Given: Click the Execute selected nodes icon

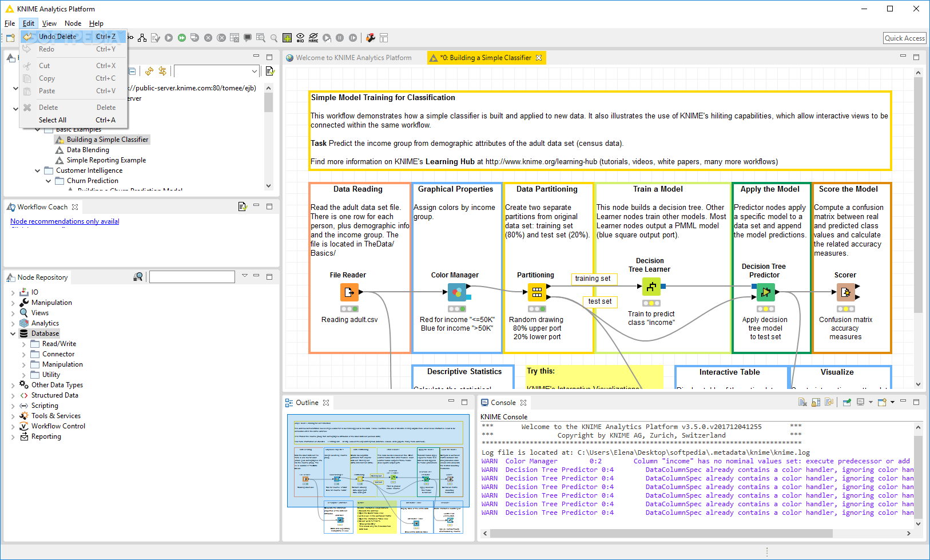Looking at the screenshot, I should [169, 38].
